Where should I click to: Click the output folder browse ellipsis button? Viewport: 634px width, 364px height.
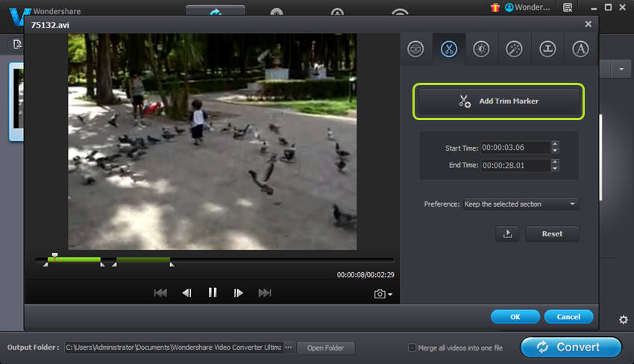coord(289,348)
